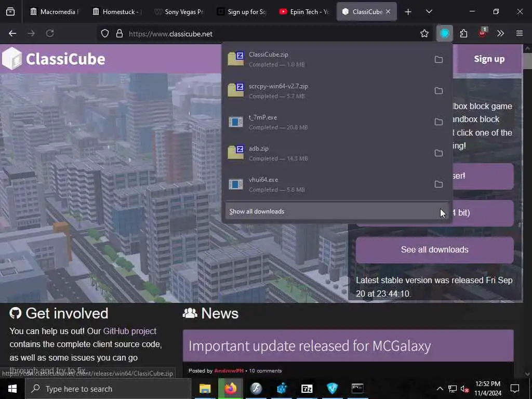Open the uBlock Origin extension icon
The width and height of the screenshot is (532, 399).
point(483,33)
